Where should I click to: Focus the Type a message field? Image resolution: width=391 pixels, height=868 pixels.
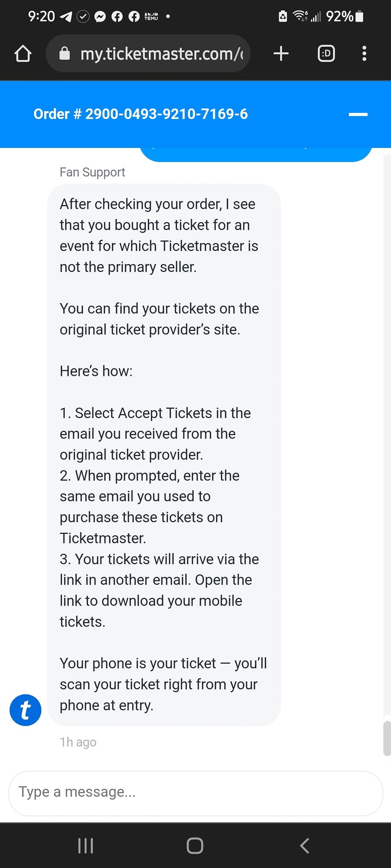click(x=195, y=793)
